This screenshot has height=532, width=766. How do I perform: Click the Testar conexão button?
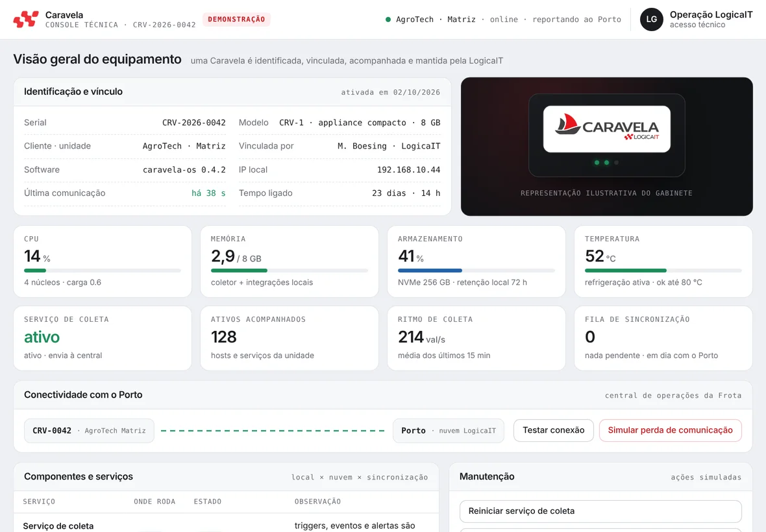tap(554, 431)
